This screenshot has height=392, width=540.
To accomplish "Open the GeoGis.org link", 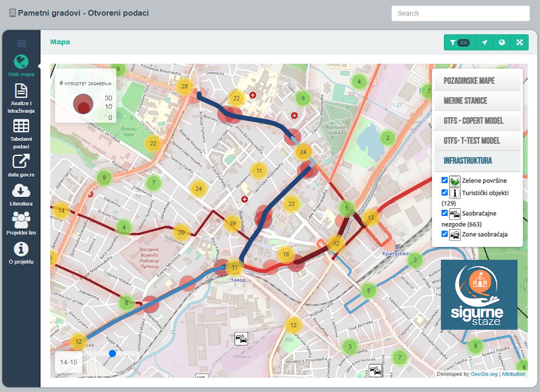I will 484,374.
